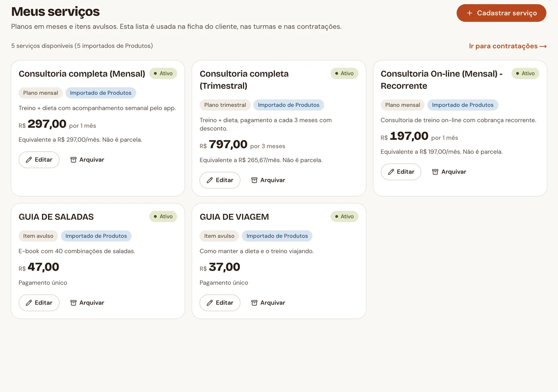Click archive box icon on Consultoria On-line card
The width and height of the screenshot is (558, 392).
point(435,172)
